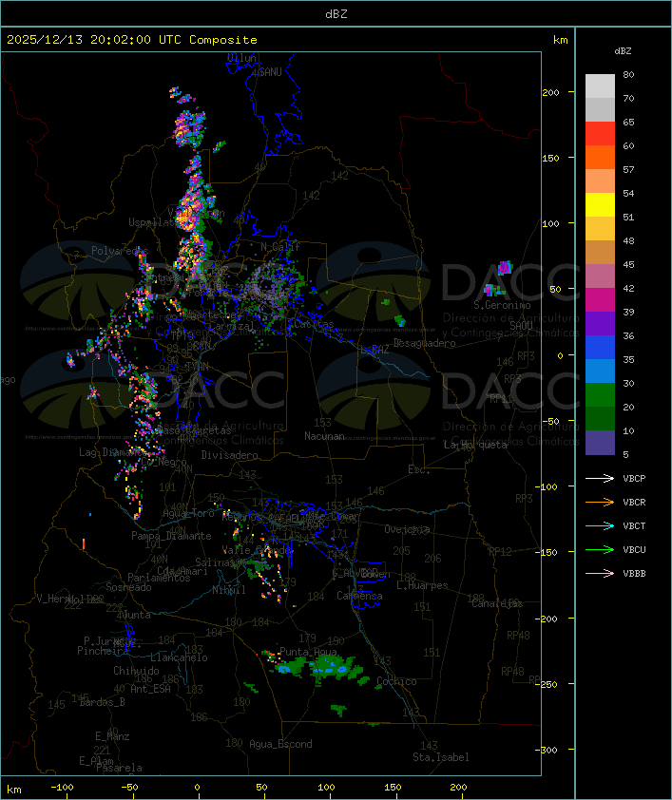Click the 'Pampa_Diamante' map label
This screenshot has width=672, height=800.
click(x=171, y=536)
